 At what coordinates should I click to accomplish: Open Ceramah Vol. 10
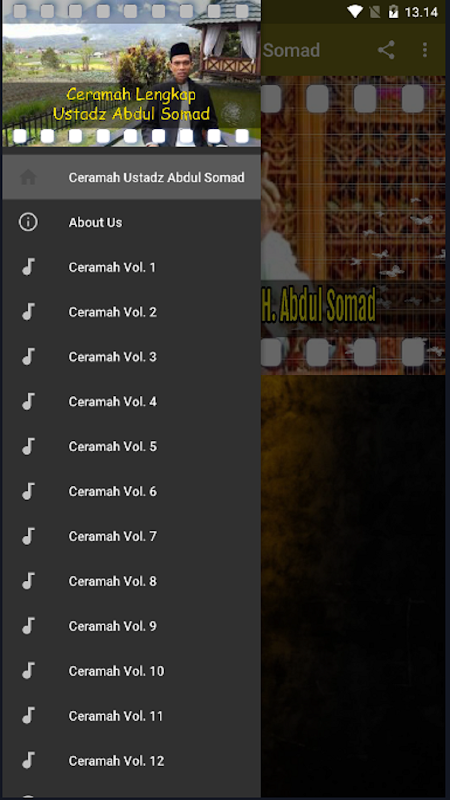pyautogui.click(x=131, y=671)
